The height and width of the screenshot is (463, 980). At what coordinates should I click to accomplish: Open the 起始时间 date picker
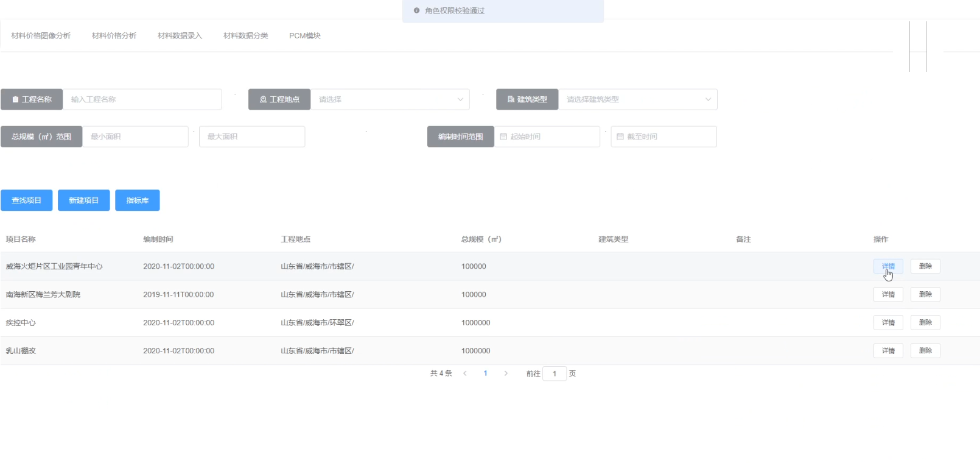[547, 136]
